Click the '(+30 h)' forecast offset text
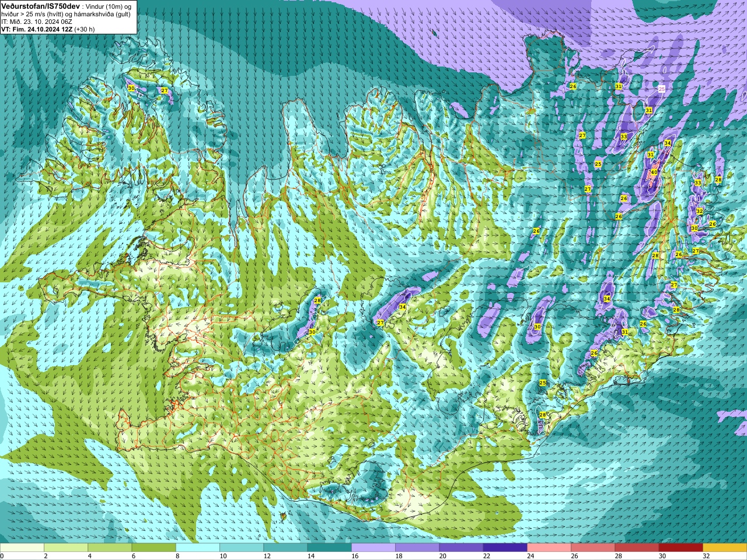747x560 pixels. [85, 29]
